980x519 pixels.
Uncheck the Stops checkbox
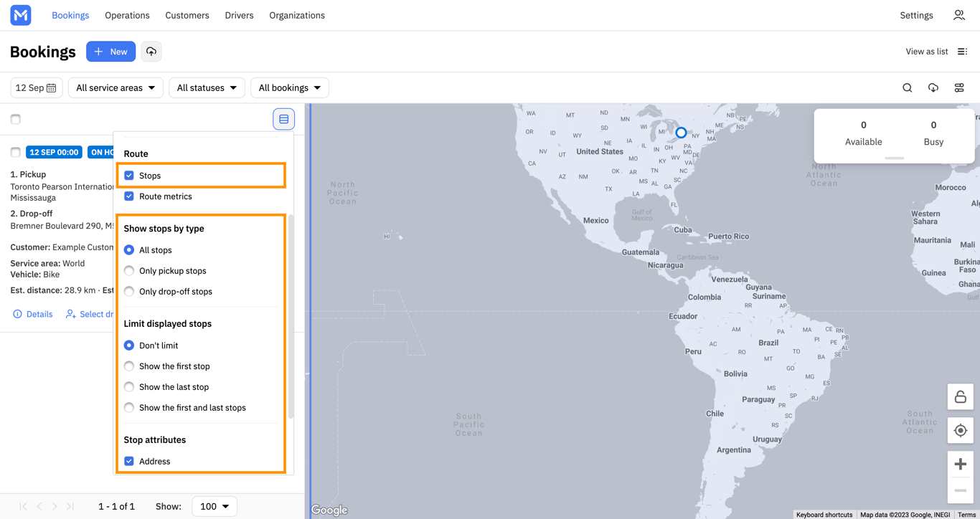point(129,176)
